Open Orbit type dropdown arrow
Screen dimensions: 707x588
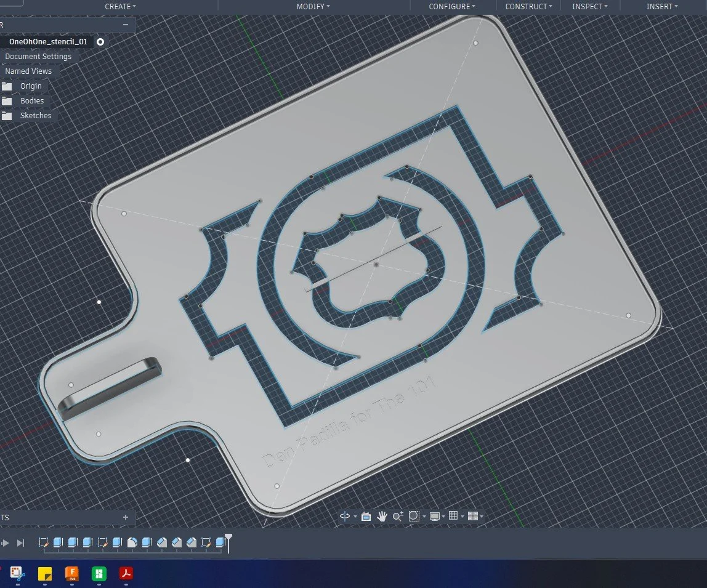pyautogui.click(x=355, y=517)
